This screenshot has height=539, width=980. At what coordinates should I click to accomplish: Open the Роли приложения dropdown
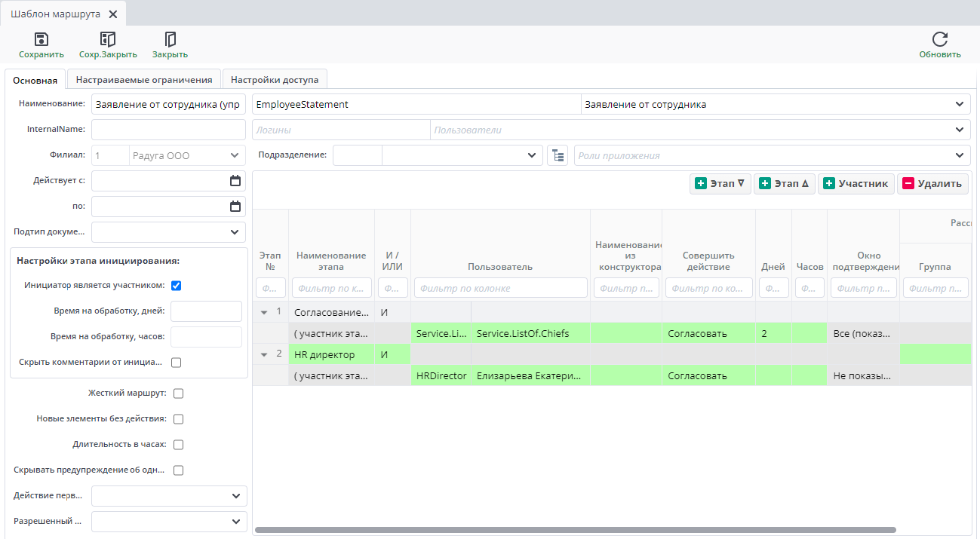[960, 156]
